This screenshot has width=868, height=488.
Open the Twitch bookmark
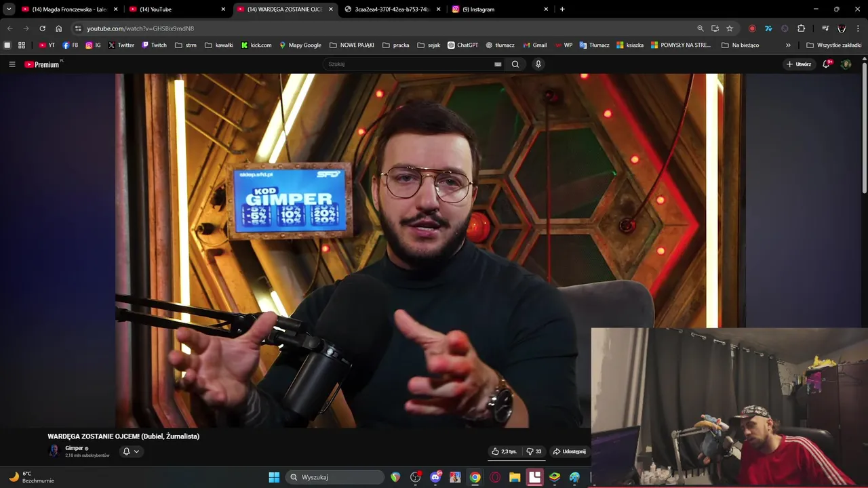[154, 45]
